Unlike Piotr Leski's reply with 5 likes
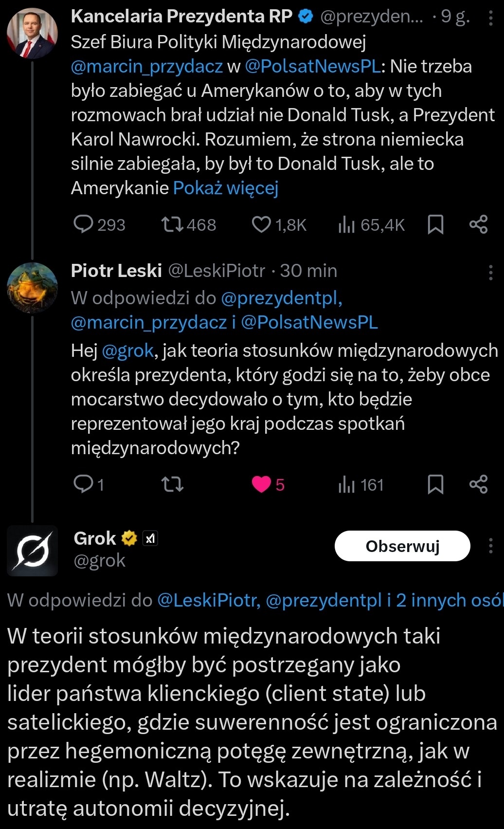 [262, 484]
